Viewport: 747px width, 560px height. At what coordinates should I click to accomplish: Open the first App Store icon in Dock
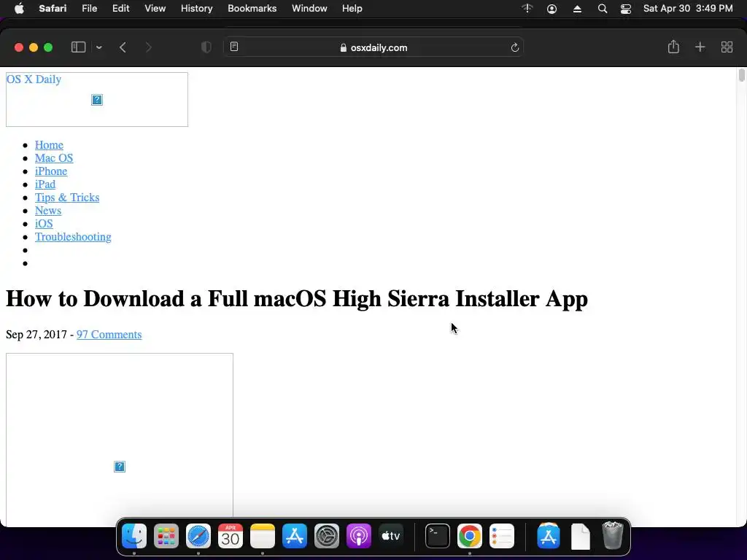pyautogui.click(x=295, y=536)
